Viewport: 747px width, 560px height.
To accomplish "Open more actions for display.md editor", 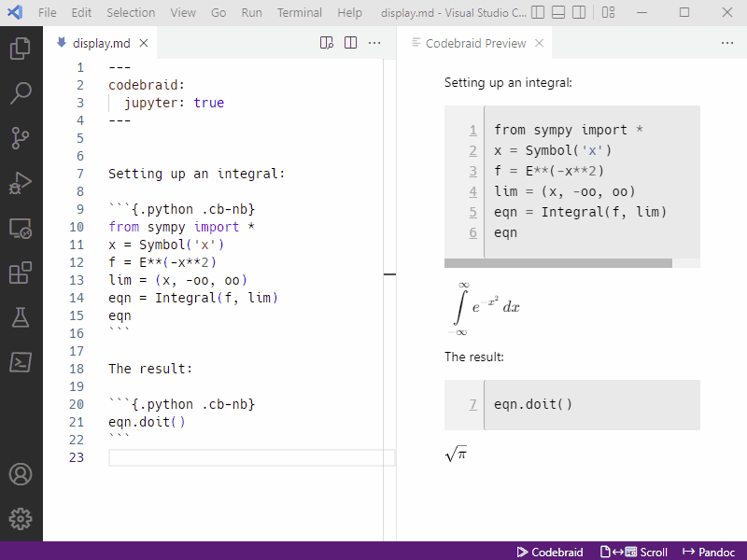I will click(x=374, y=43).
